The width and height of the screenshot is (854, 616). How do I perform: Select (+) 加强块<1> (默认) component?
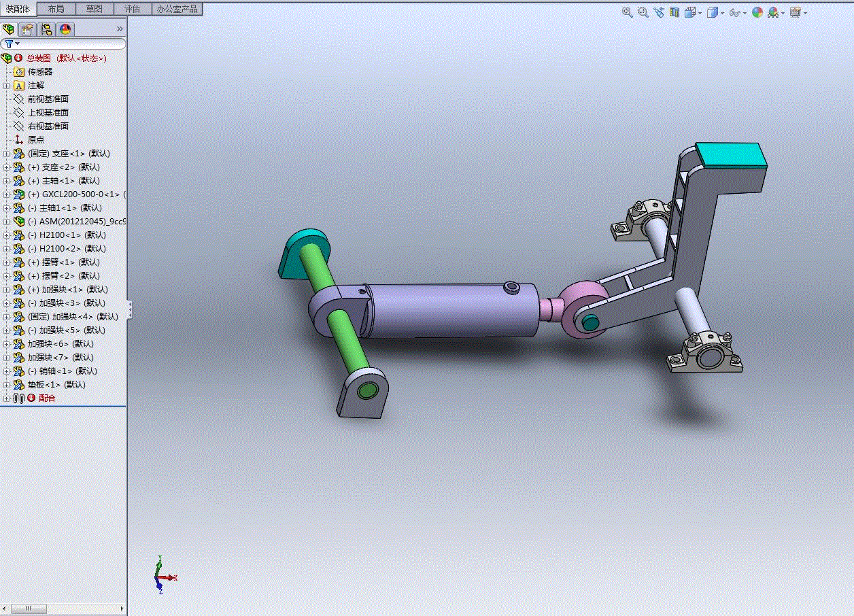(68, 289)
